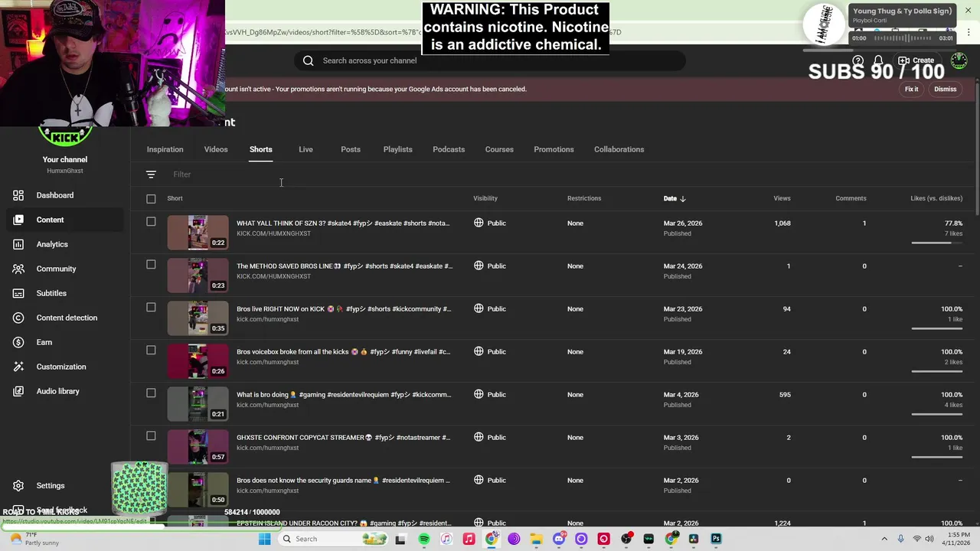The width and height of the screenshot is (980, 551).
Task: Open What is bro doing short title
Action: coord(344,395)
